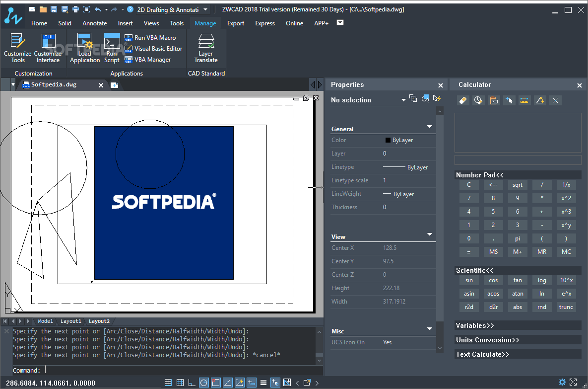Paste value to command line from Calculator

pyautogui.click(x=494, y=100)
